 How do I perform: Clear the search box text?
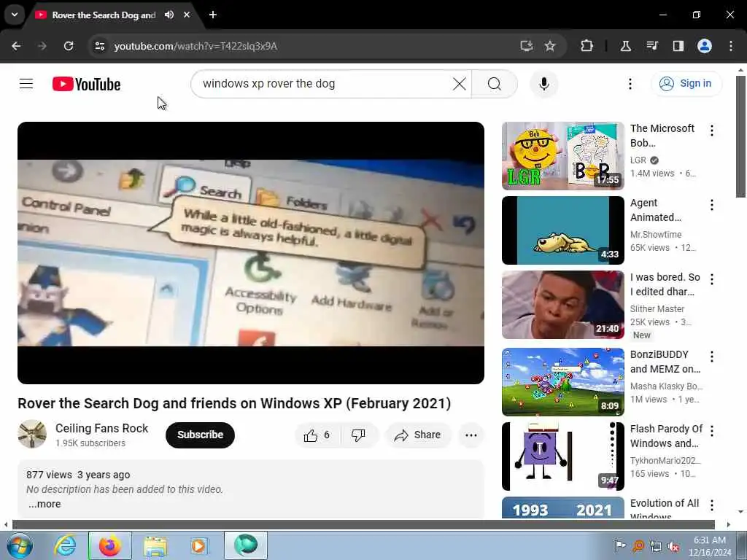tap(460, 84)
